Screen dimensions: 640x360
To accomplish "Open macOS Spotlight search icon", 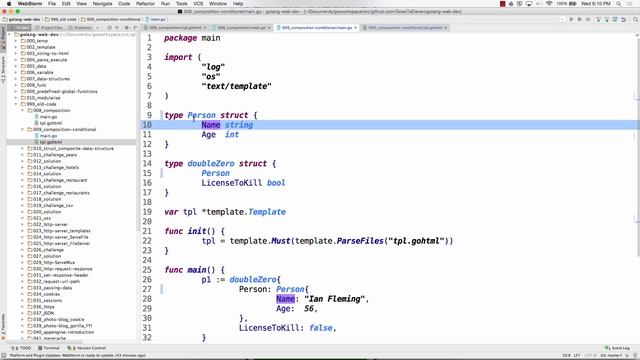I will coord(619,4).
